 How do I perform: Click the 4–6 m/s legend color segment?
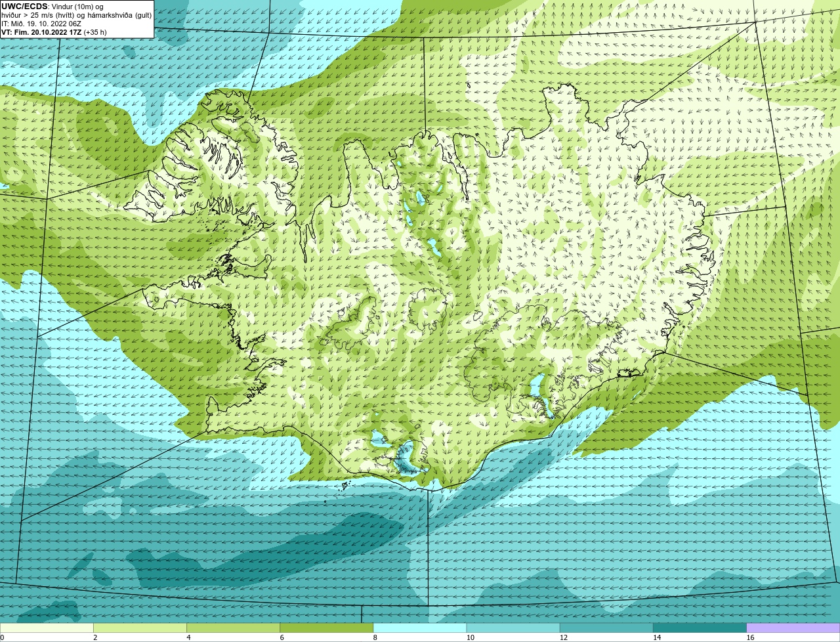tap(233, 628)
